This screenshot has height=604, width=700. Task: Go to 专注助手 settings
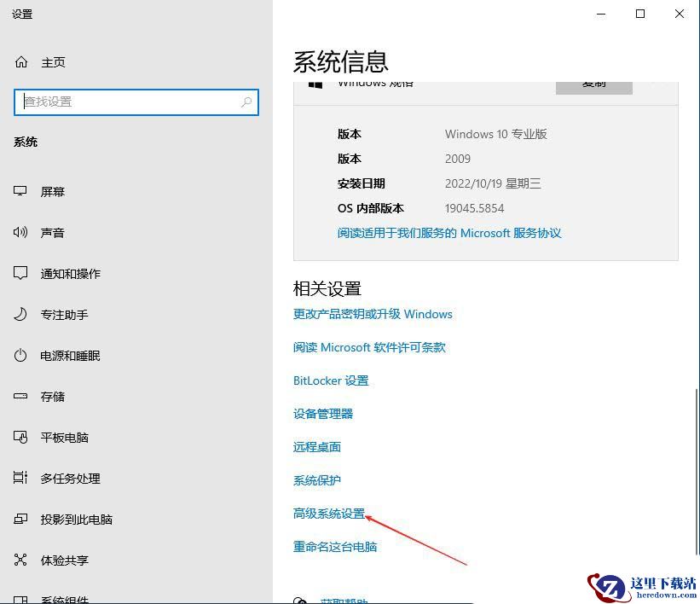click(64, 315)
